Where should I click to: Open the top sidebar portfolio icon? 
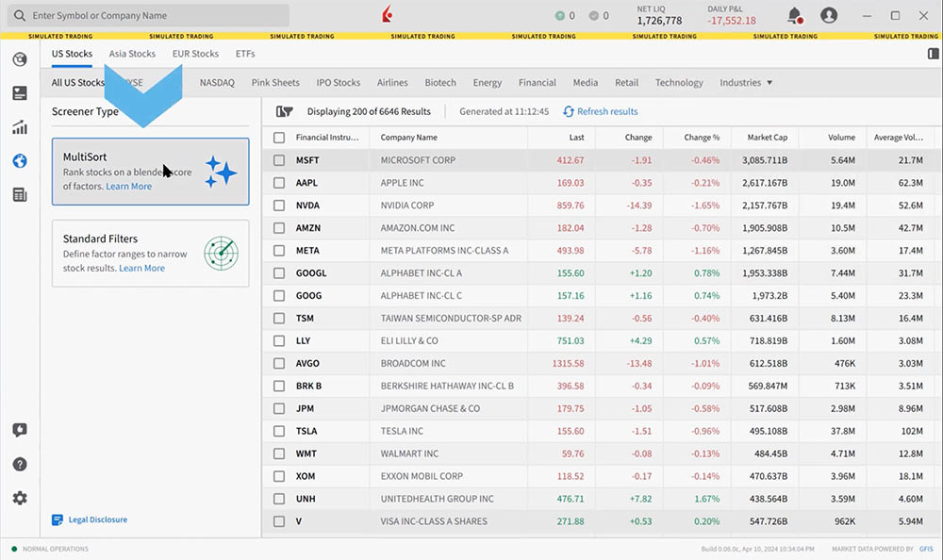coord(20,59)
